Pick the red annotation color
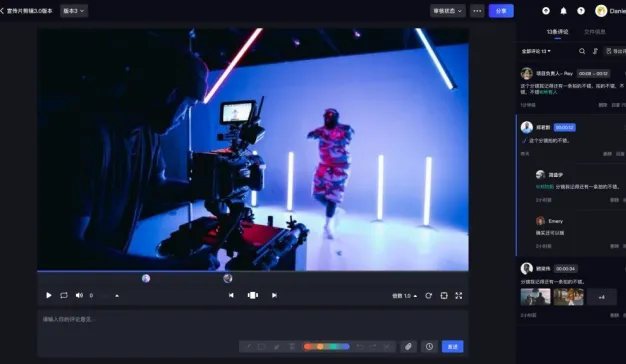This screenshot has height=364, width=626. (307, 346)
